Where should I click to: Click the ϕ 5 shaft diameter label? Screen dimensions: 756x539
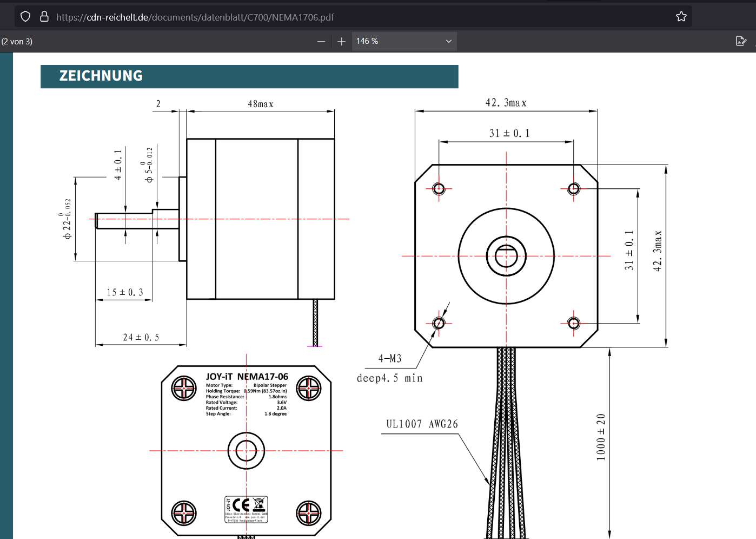147,165
